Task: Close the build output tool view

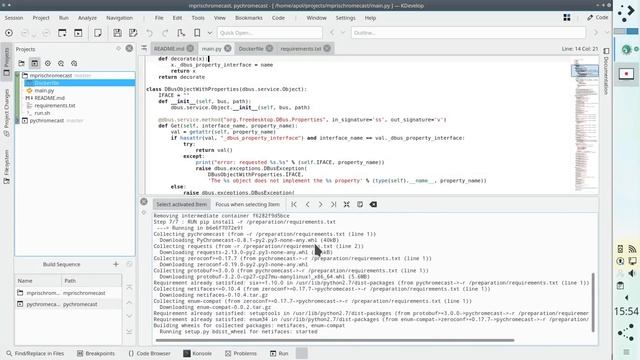Action: [x=144, y=201]
